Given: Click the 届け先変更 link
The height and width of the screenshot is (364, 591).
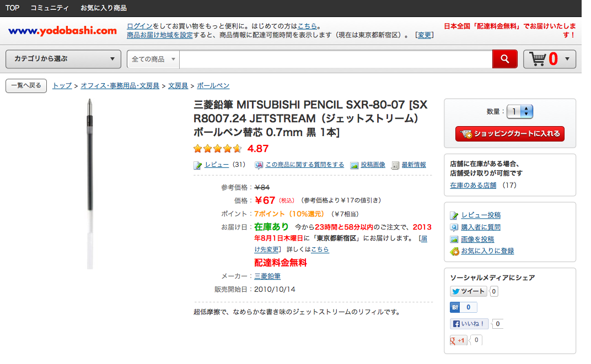Looking at the screenshot, I should pyautogui.click(x=266, y=249).
